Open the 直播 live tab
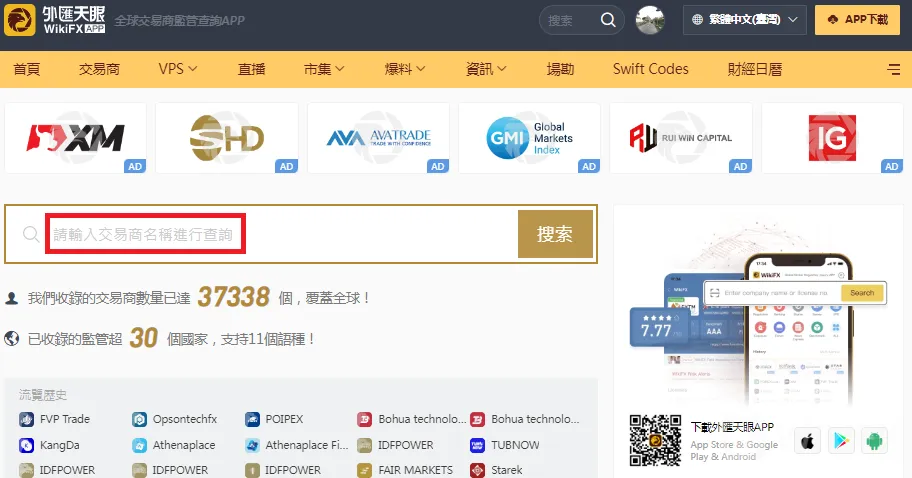912x478 pixels. pos(251,69)
